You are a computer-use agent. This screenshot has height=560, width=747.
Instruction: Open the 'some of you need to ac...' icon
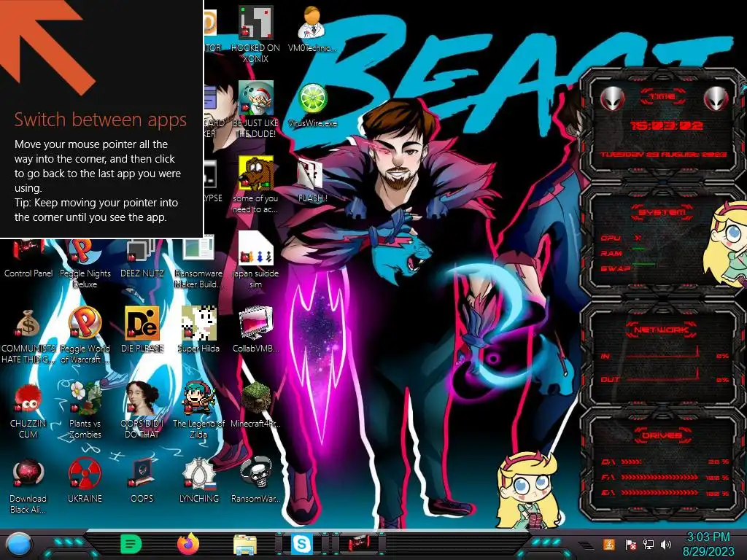pos(255,184)
